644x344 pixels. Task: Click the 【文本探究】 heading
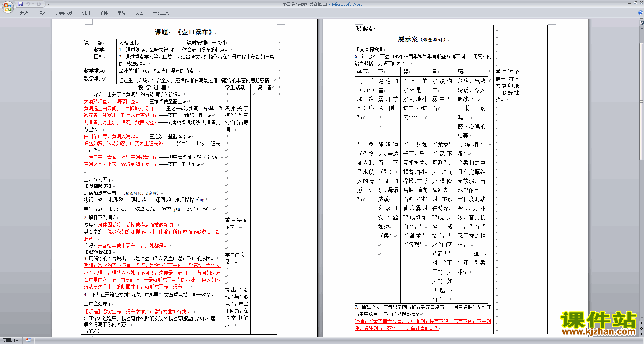369,49
